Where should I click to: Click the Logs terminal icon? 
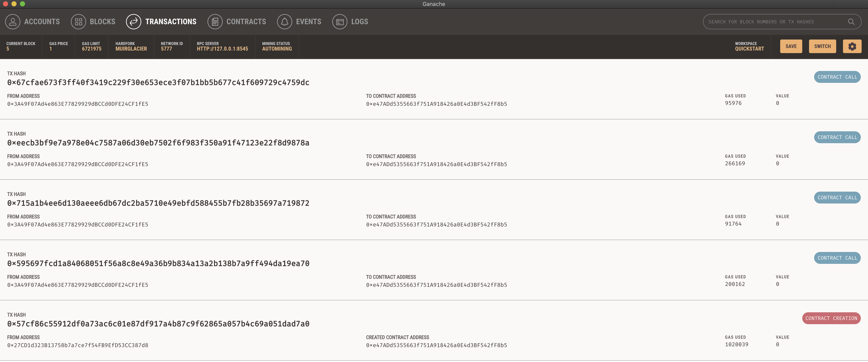(x=340, y=22)
